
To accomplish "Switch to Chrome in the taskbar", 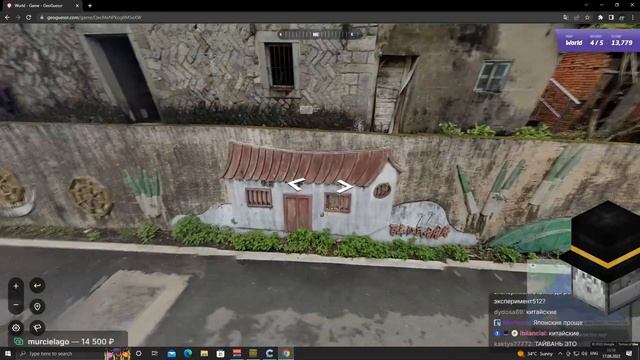I will pos(286,353).
